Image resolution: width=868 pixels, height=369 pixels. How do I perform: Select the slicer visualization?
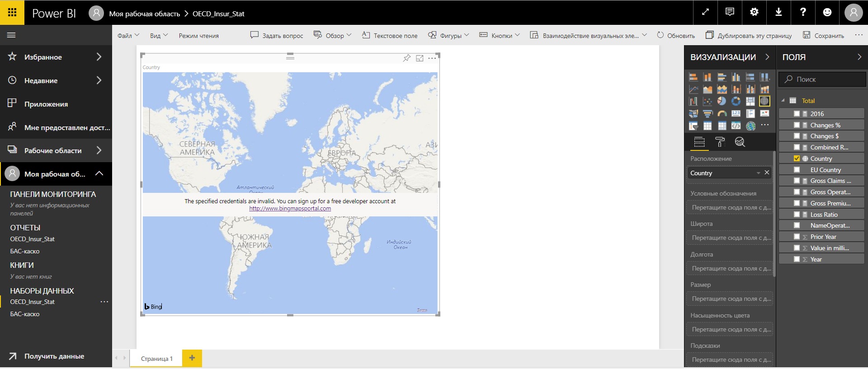pos(693,126)
